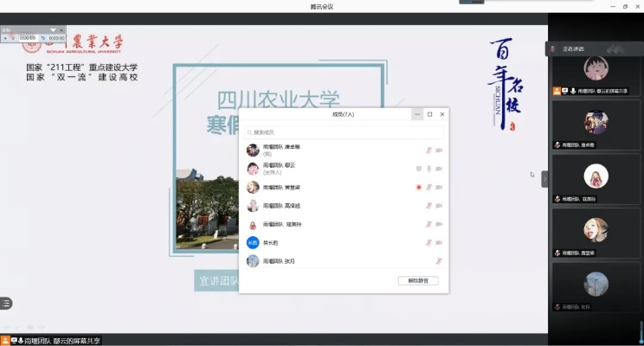Toggle microphone for 雨珊团队 康卓雅
This screenshot has height=346, width=644.
(x=428, y=151)
